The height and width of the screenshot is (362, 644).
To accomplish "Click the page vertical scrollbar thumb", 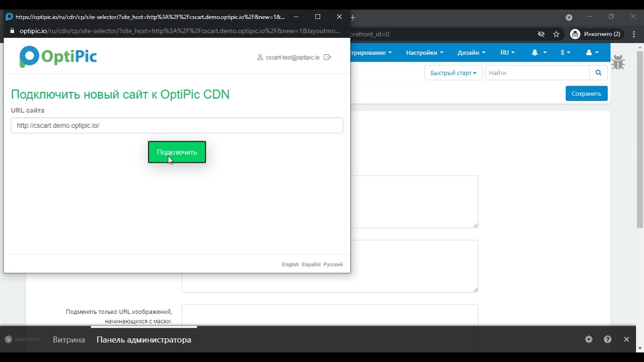I will (x=640, y=139).
